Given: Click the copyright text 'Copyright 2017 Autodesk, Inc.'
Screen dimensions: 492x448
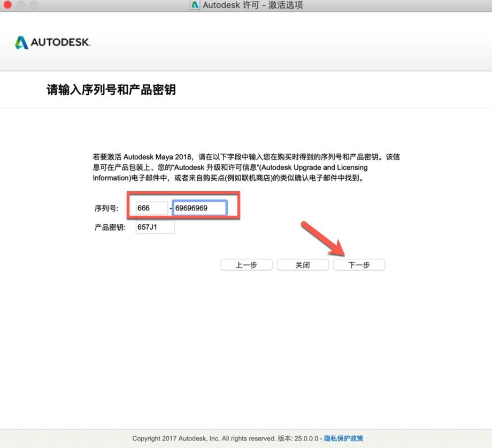Looking at the screenshot, I should [x=176, y=438].
